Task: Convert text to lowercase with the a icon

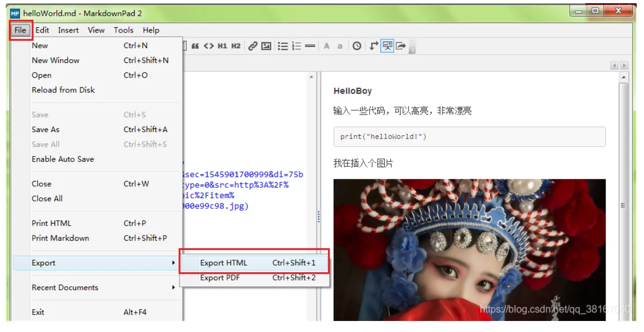Action: click(340, 46)
